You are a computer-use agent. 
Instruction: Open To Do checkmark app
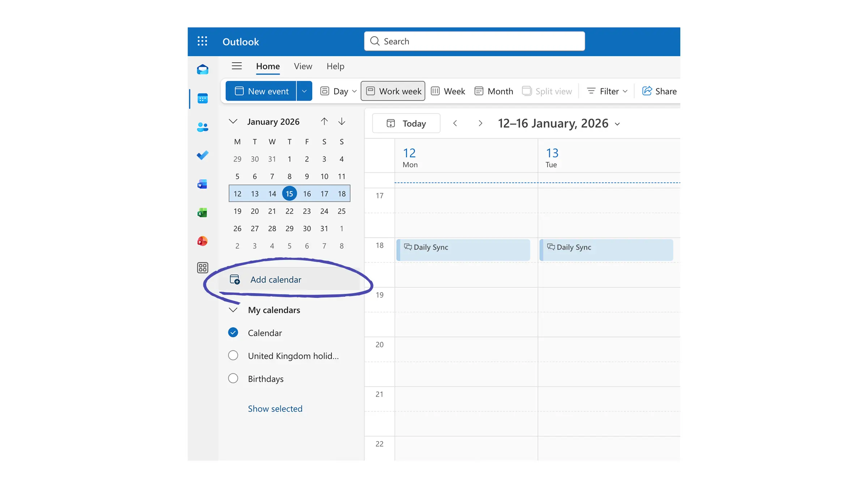tap(203, 155)
